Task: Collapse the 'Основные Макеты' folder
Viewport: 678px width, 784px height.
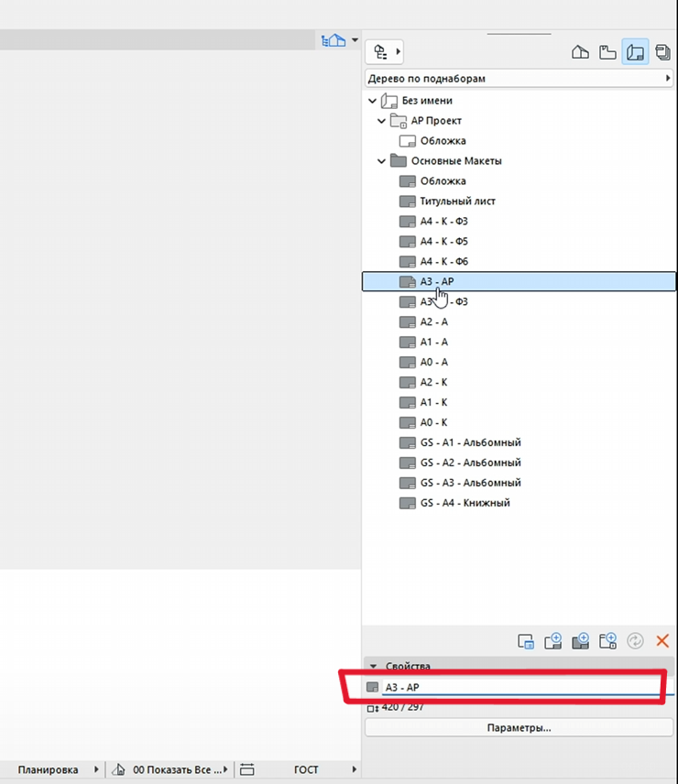Action: coord(381,161)
